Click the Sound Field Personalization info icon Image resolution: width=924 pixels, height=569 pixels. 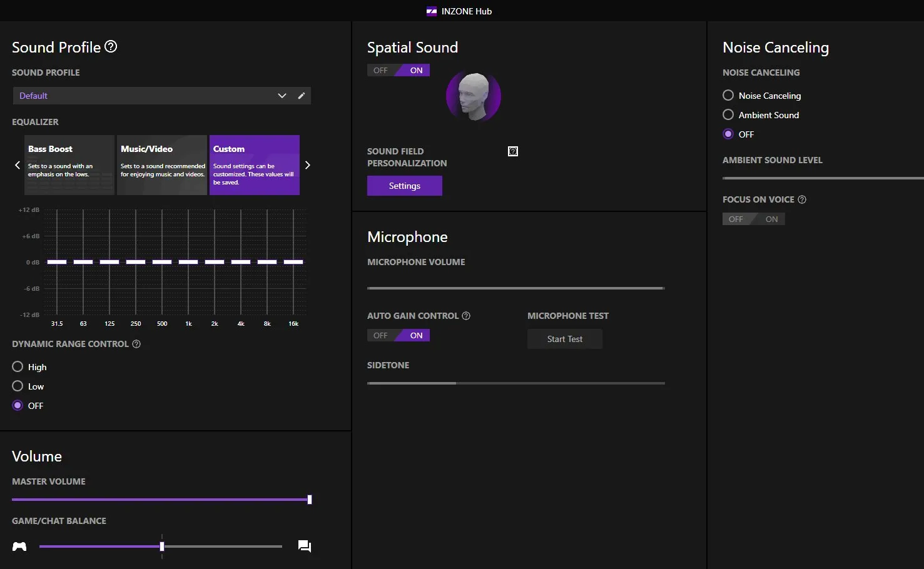pos(513,151)
